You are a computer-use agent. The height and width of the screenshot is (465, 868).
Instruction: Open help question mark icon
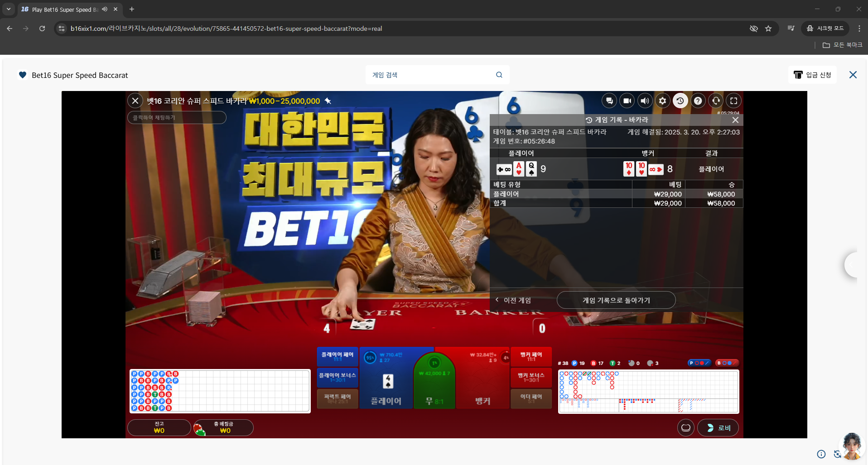point(698,101)
